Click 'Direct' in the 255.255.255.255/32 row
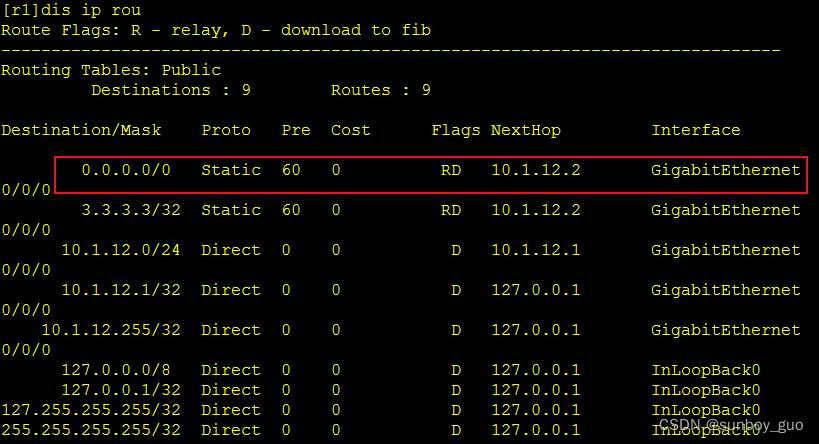 click(x=231, y=430)
